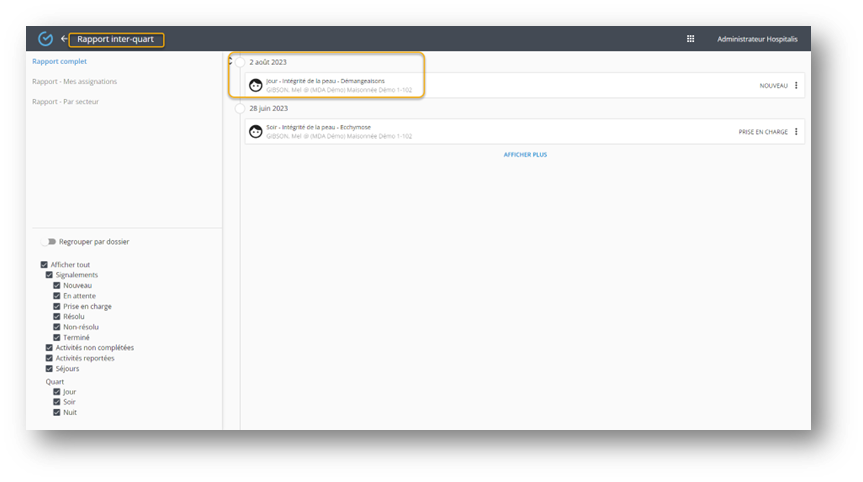Open the Administrateur Hospitalis user menu
The height and width of the screenshot is (482, 863).
click(757, 39)
